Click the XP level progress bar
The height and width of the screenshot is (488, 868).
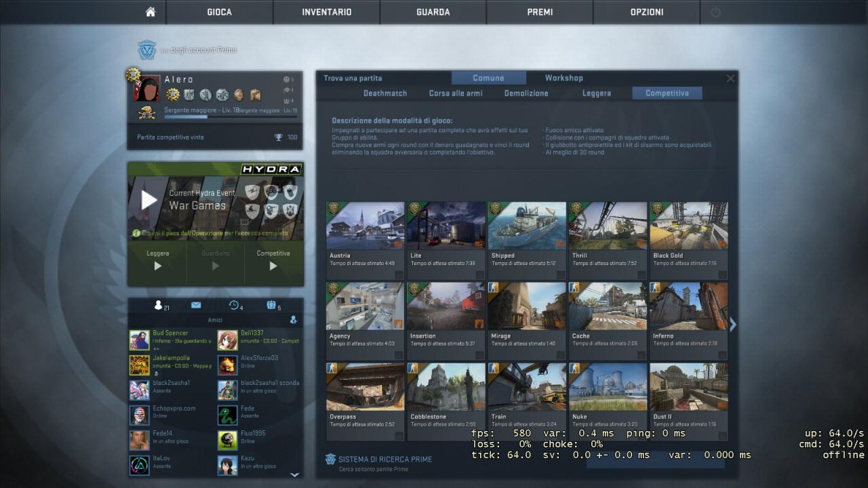231,117
